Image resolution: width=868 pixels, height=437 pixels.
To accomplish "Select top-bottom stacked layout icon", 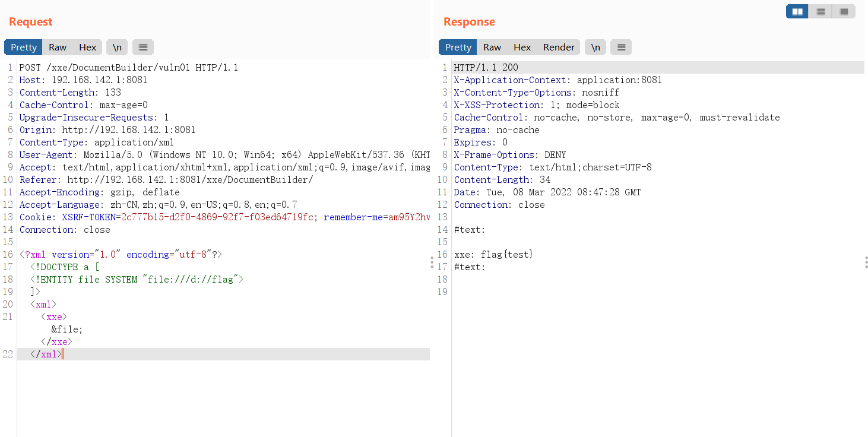I will coord(821,11).
